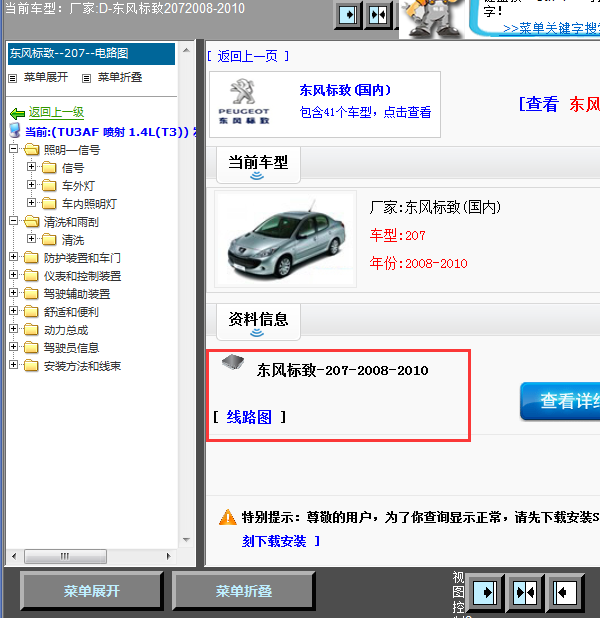Screen dimensions: 600x618
Task: Select the 仪表和控制装置 tree item
Action: (x=82, y=276)
